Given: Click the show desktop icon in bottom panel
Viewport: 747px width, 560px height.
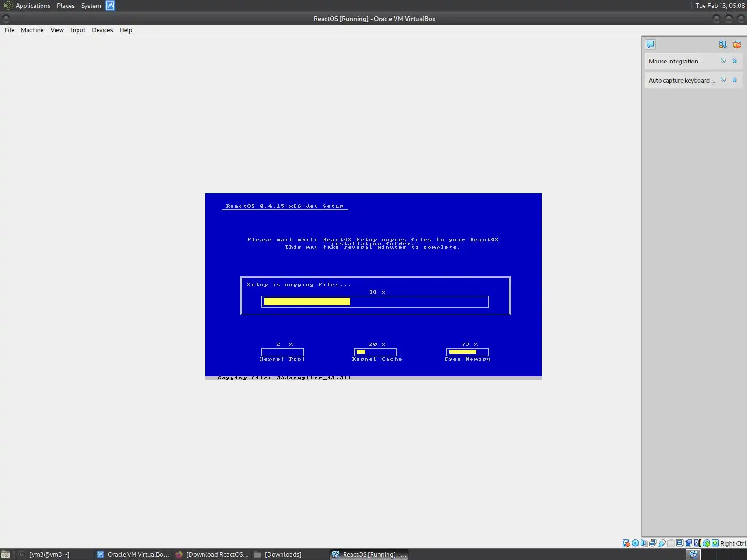Looking at the screenshot, I should (6, 554).
